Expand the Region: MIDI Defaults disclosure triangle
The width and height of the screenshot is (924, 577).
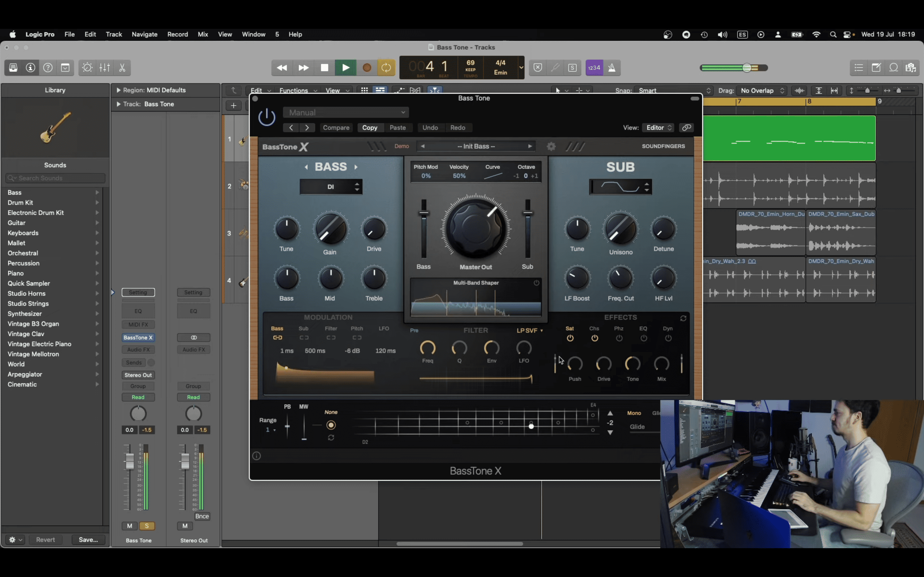coord(118,90)
